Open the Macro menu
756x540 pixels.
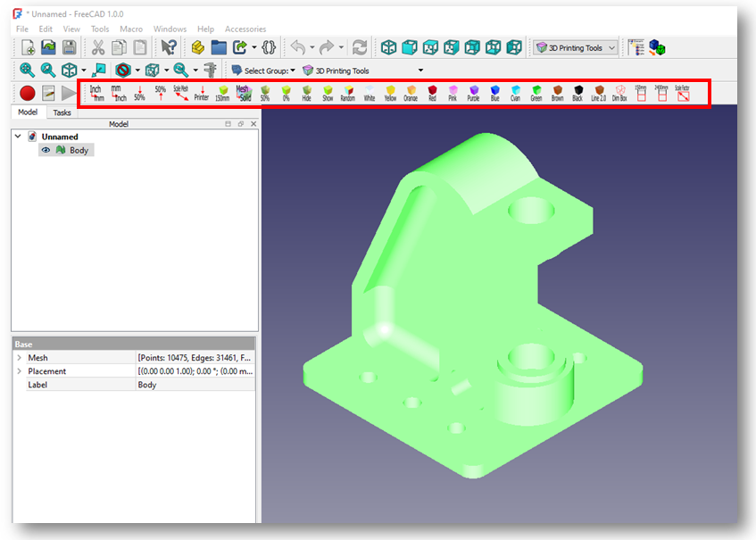[x=130, y=29]
